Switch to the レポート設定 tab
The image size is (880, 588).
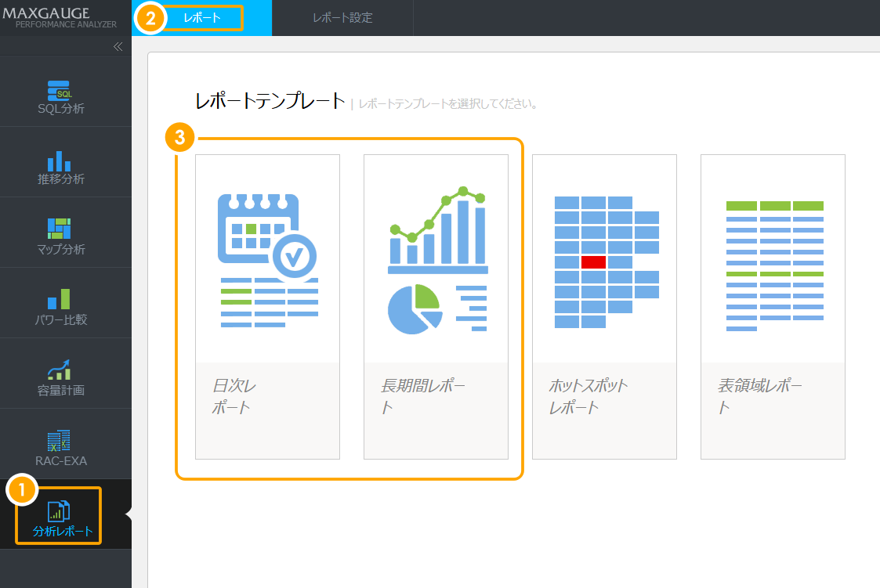342,18
